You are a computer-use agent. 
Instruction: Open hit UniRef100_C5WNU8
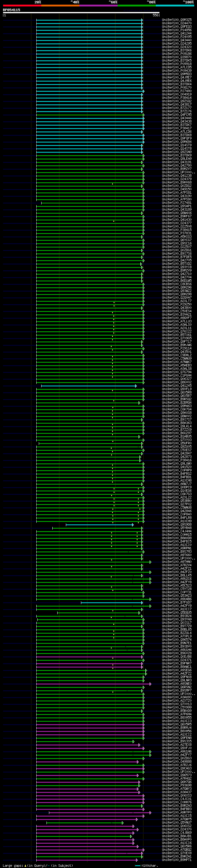(177, 508)
